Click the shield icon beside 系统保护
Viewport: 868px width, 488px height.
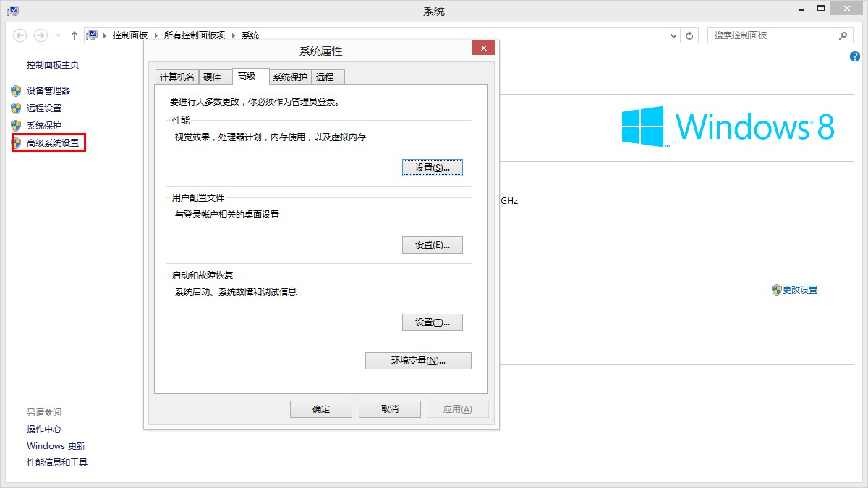16,126
